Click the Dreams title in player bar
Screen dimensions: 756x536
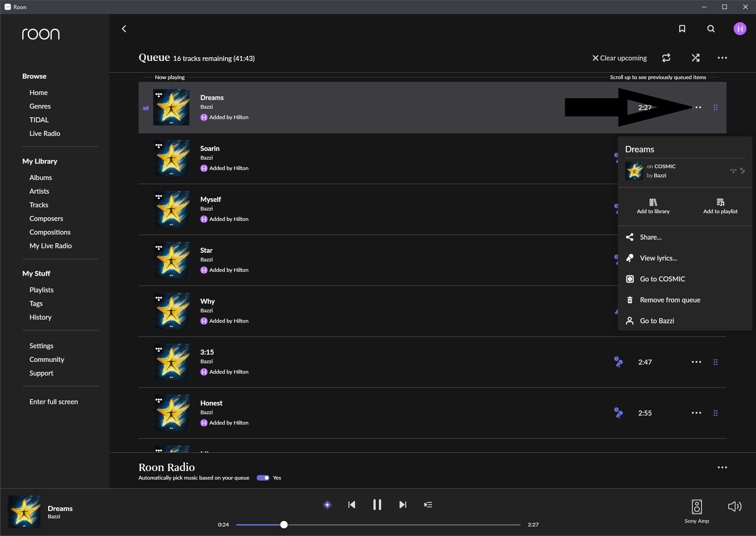point(60,509)
